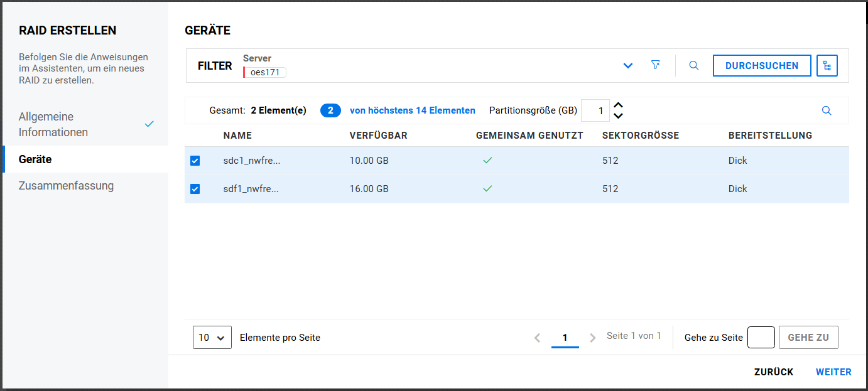Viewport: 868px width, 391px height.
Task: Click the search icon in filter bar
Action: (693, 65)
